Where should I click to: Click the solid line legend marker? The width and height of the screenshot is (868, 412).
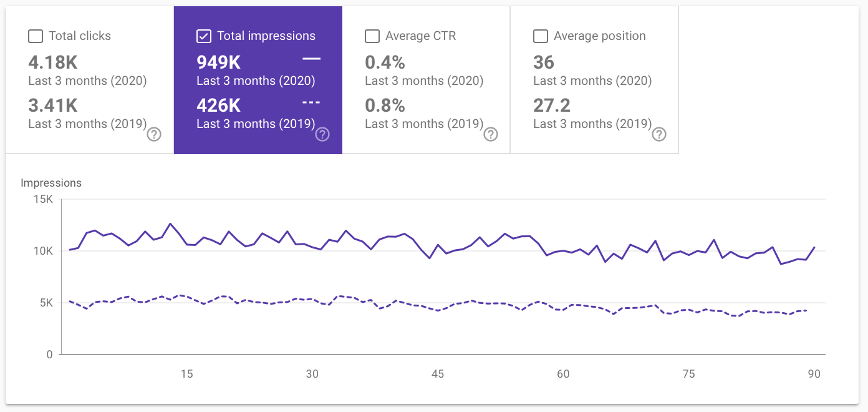point(311,59)
